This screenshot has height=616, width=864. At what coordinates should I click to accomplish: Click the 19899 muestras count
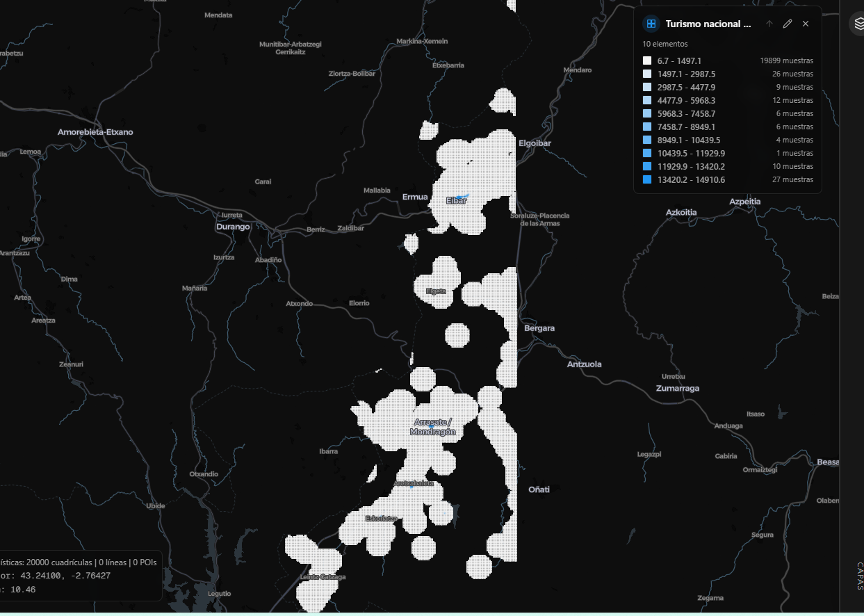coord(786,60)
